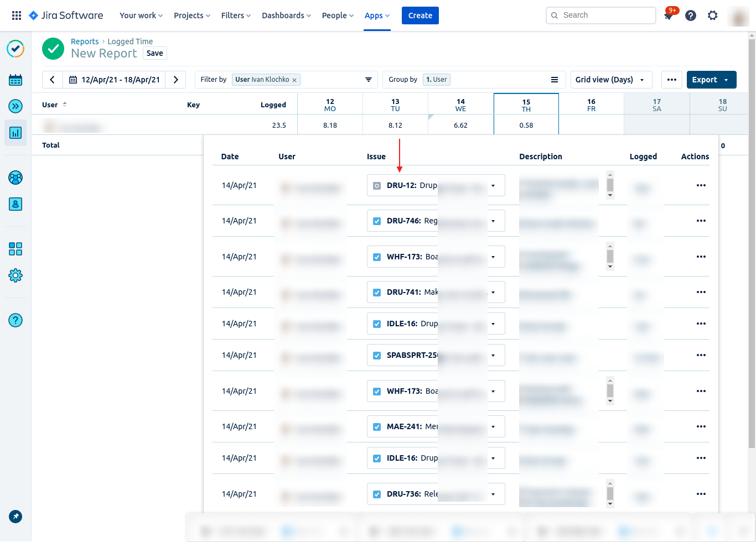Open the app switcher grid icon
Image resolution: width=756 pixels, height=542 pixels.
click(17, 15)
